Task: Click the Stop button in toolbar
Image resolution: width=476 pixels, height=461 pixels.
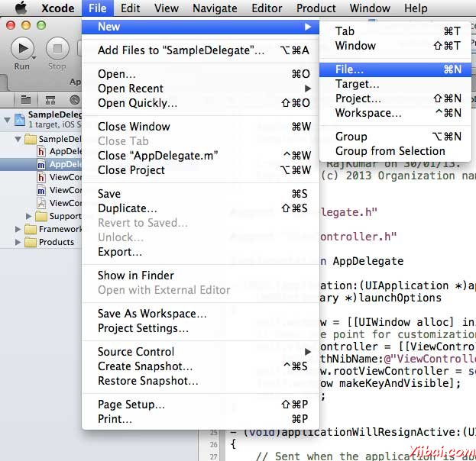Action: (57, 50)
